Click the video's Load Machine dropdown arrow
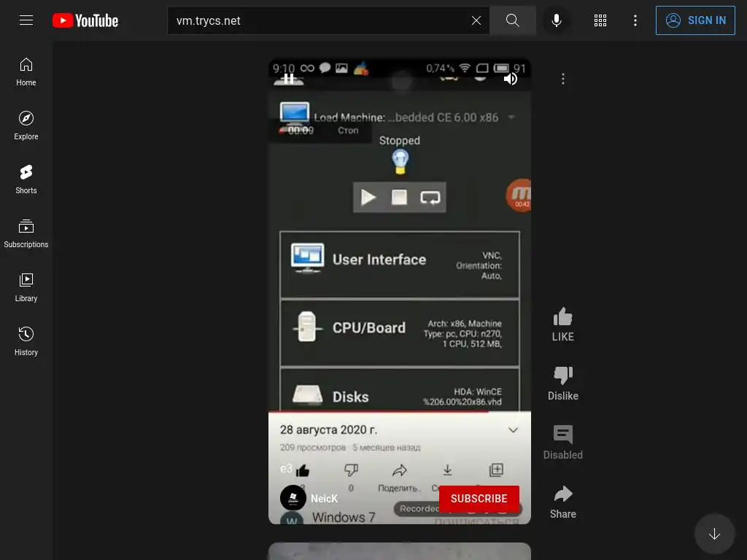Image resolution: width=747 pixels, height=560 pixels. (511, 117)
